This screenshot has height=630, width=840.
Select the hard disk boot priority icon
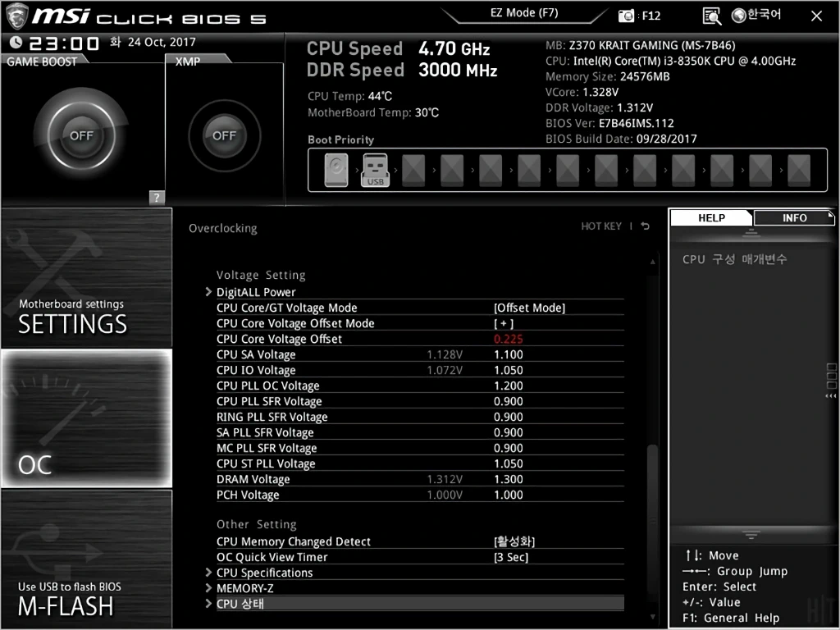336,171
